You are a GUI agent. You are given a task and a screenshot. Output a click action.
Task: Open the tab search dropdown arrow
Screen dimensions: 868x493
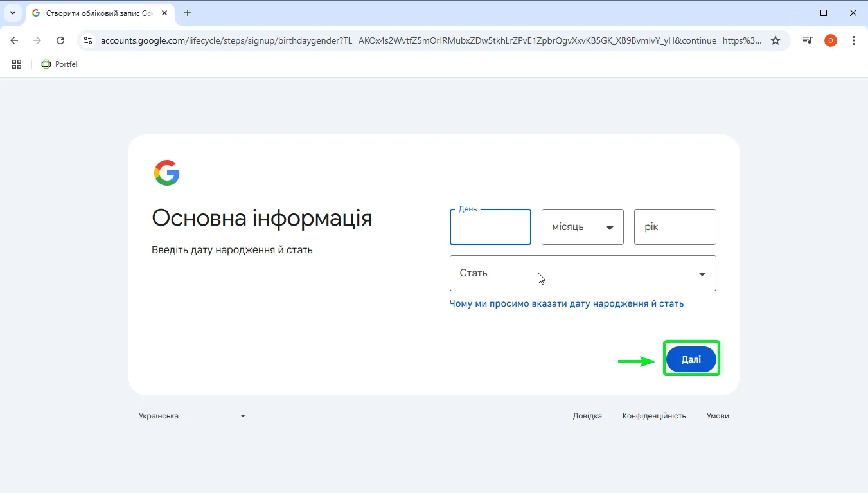click(x=12, y=13)
